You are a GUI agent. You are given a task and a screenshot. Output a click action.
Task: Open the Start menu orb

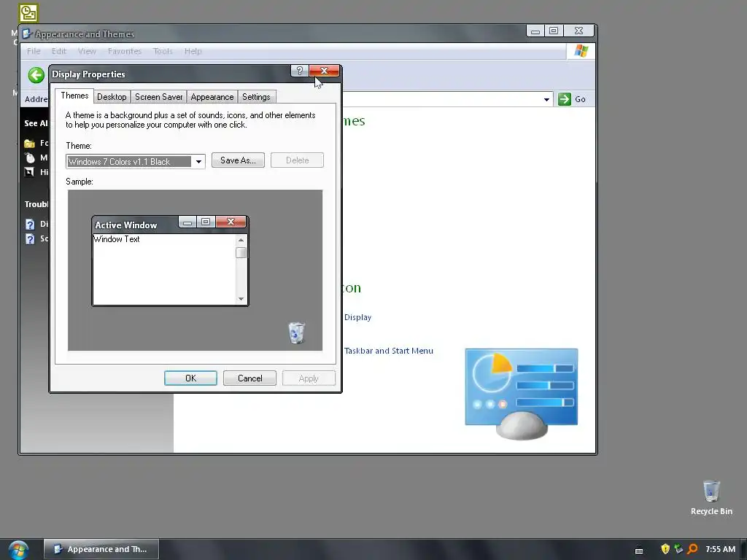(18, 550)
